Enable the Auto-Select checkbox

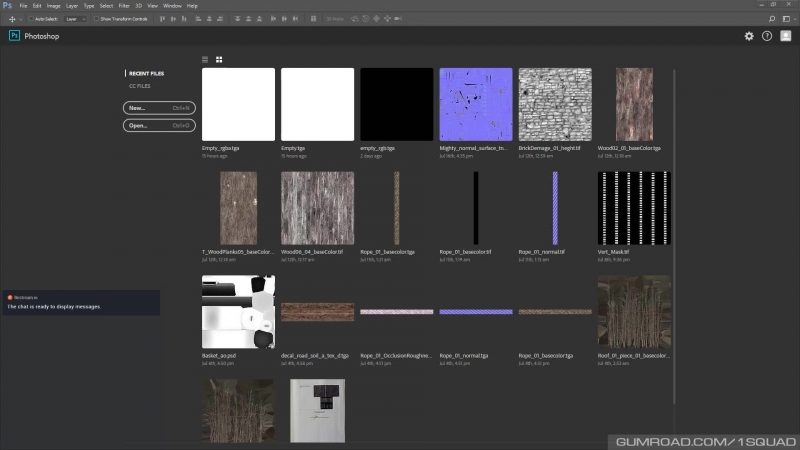tap(31, 19)
